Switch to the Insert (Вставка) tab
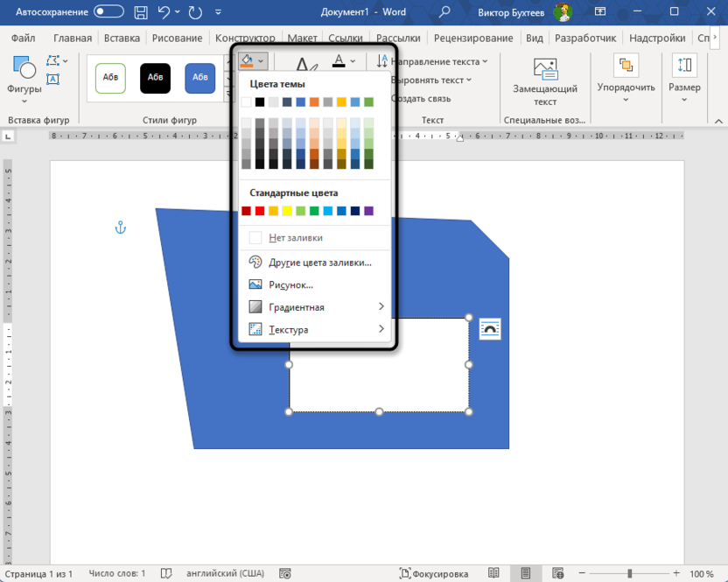 coord(122,39)
